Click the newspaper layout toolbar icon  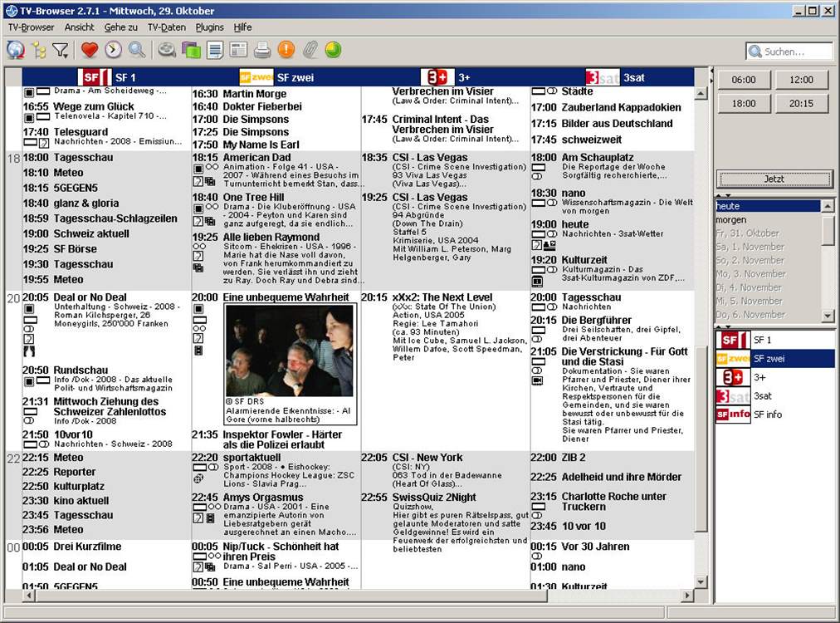pyautogui.click(x=238, y=51)
